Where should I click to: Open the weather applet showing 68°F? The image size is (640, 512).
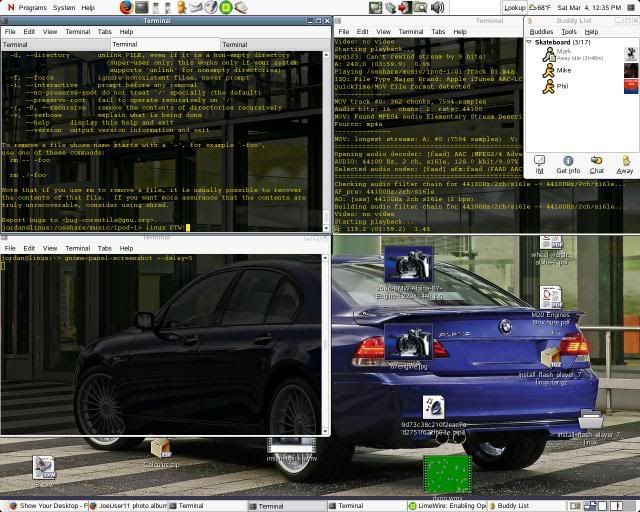540,7
